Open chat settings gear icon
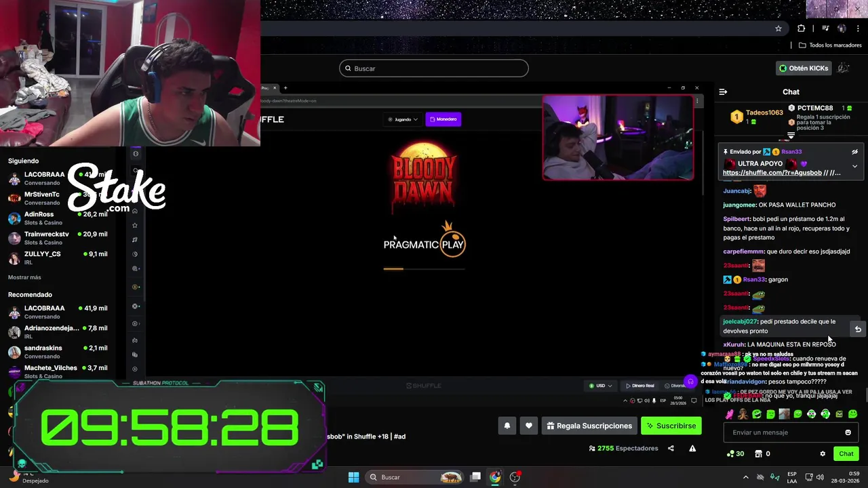Image resolution: width=868 pixels, height=488 pixels. tap(823, 454)
